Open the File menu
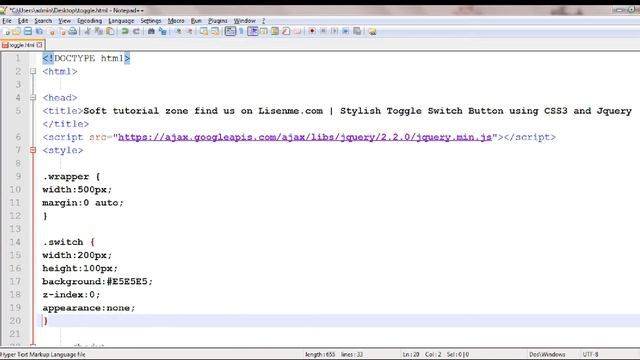This screenshot has width=640, height=360. pos(7,21)
